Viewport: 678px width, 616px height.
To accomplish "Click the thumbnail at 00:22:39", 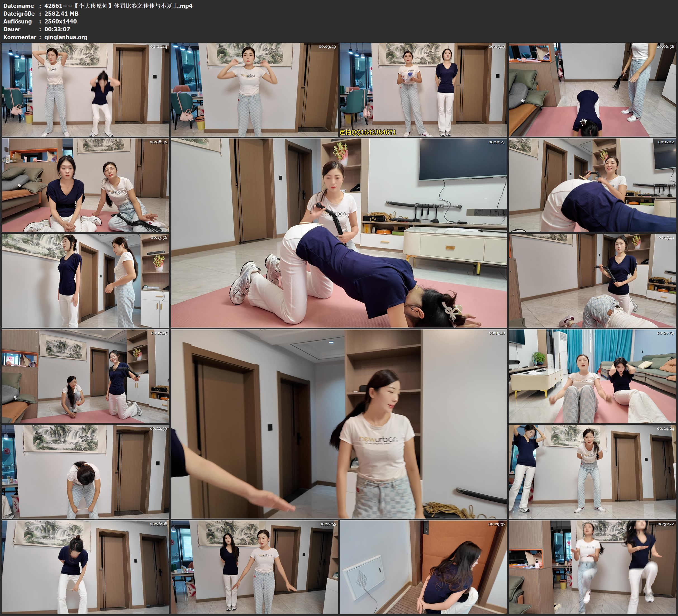I will (x=85, y=472).
